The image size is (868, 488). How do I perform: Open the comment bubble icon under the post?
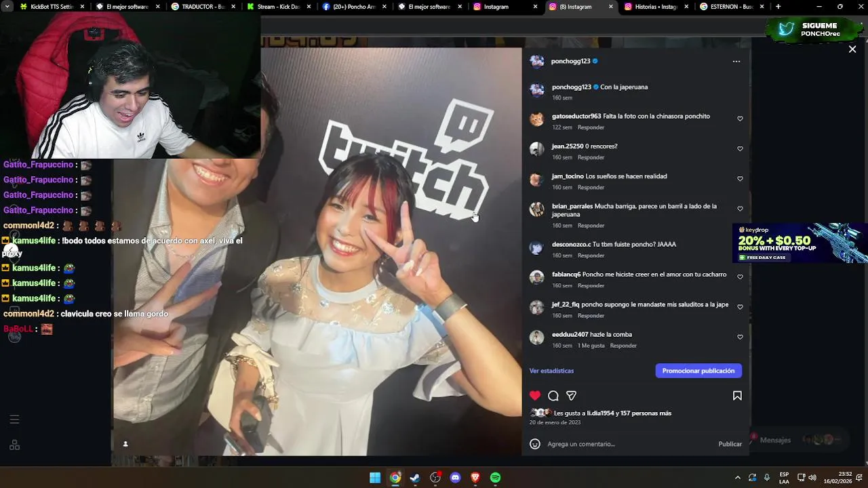[x=553, y=396]
